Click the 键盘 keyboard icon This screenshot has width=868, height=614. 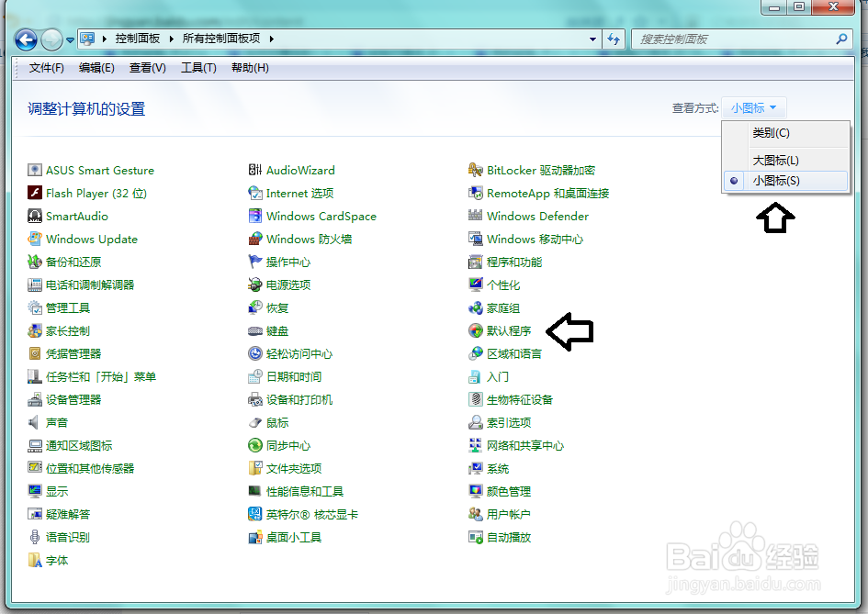click(x=254, y=330)
